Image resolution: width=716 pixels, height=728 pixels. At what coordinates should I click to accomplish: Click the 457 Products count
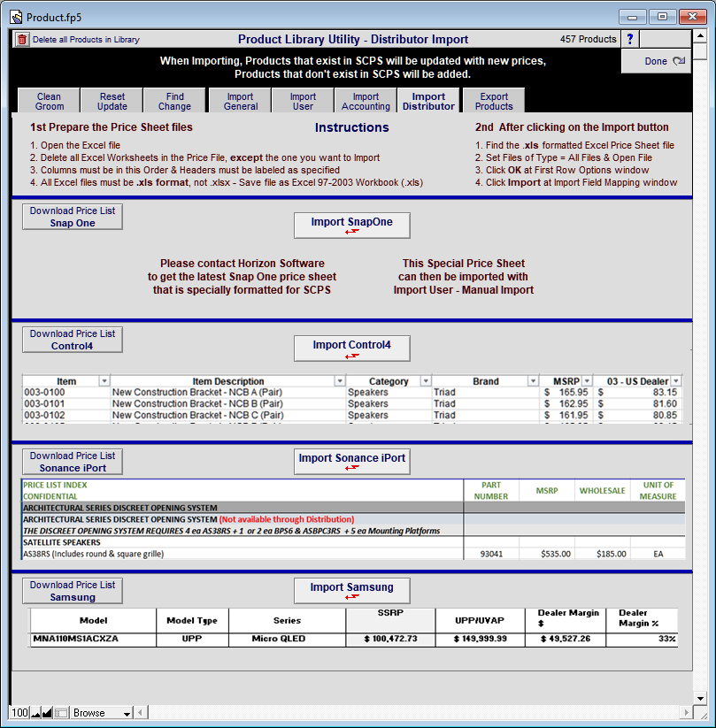589,39
